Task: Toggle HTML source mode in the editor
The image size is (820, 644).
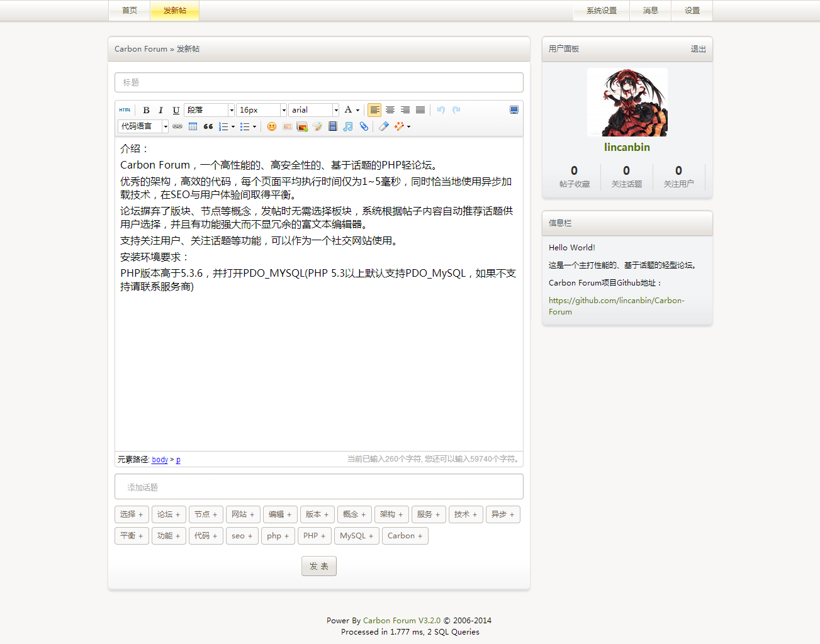Action: point(125,110)
